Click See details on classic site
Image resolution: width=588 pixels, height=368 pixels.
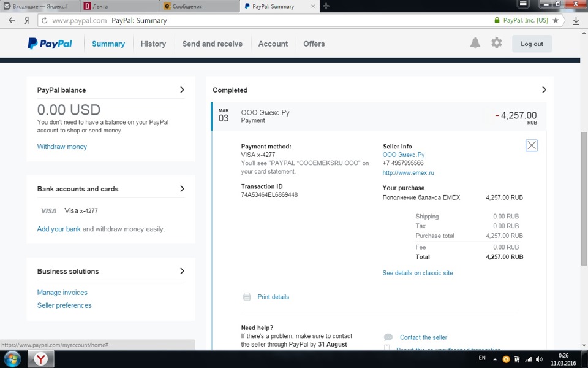[x=418, y=273]
